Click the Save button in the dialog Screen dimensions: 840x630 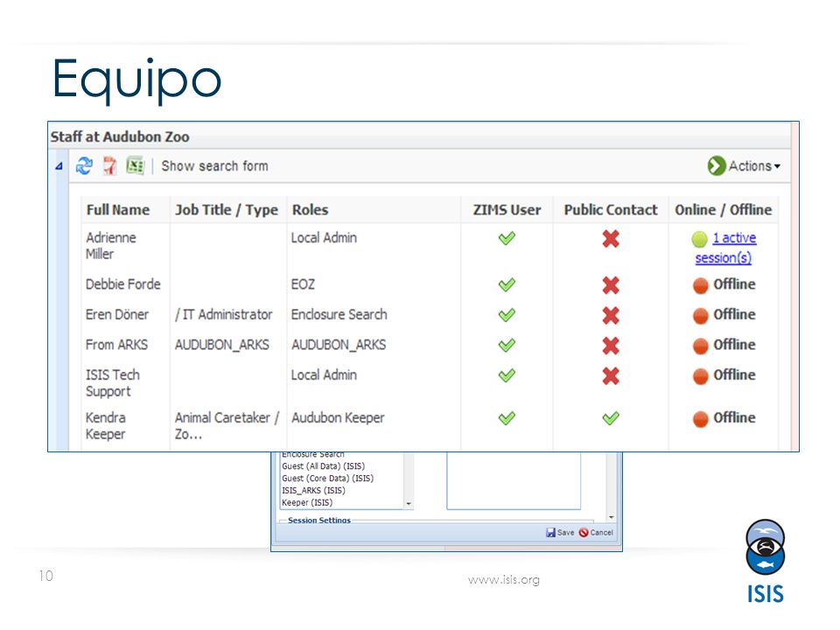coord(560,533)
